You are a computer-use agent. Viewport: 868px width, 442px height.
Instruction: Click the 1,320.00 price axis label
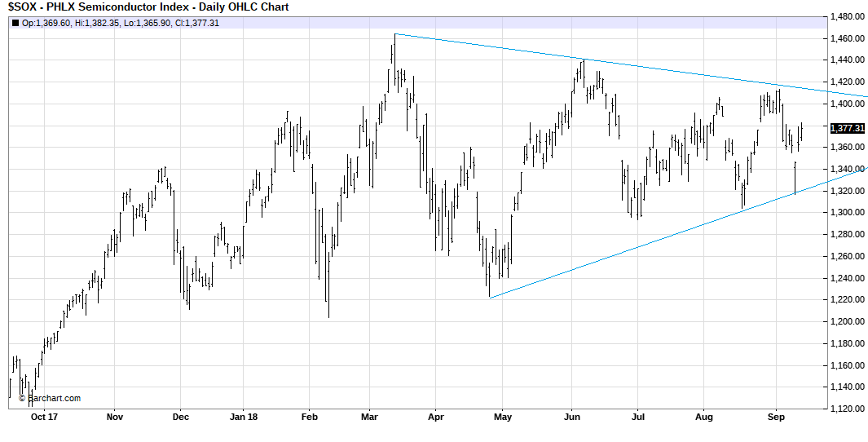point(848,191)
